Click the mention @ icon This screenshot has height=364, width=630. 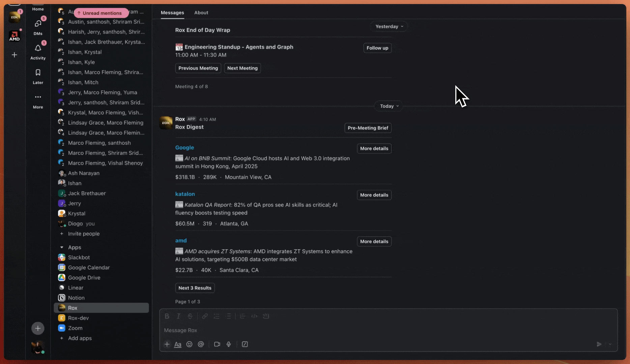tap(201, 344)
